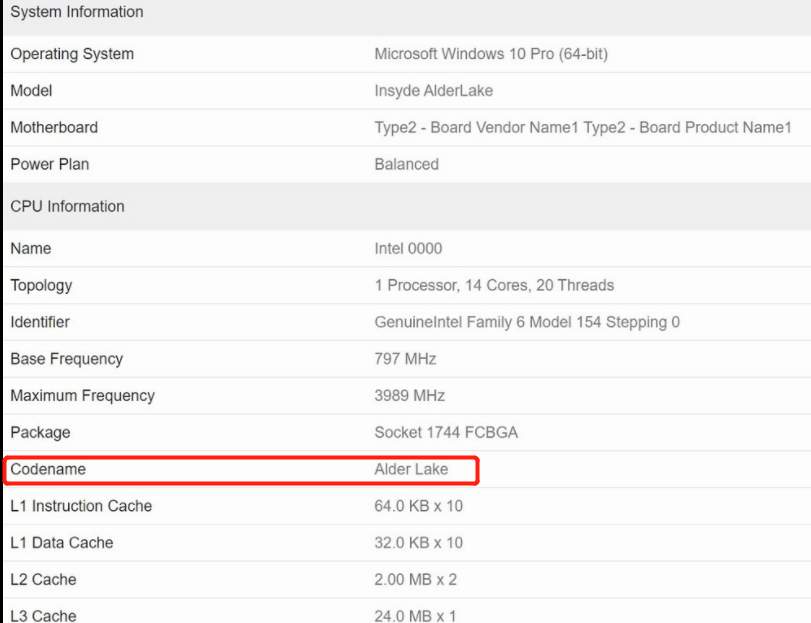
Task: Click the 'Alder Lake' codename value
Action: (411, 469)
